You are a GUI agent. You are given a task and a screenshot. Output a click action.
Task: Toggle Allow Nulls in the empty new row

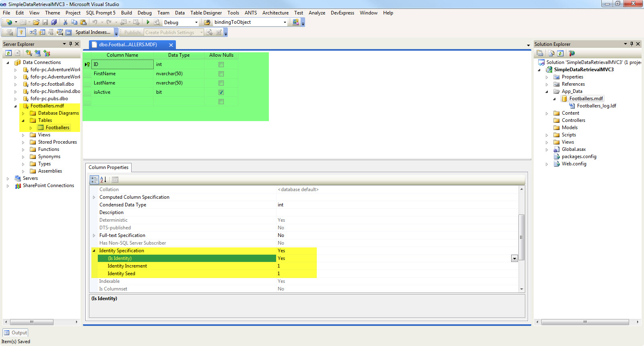(x=221, y=101)
